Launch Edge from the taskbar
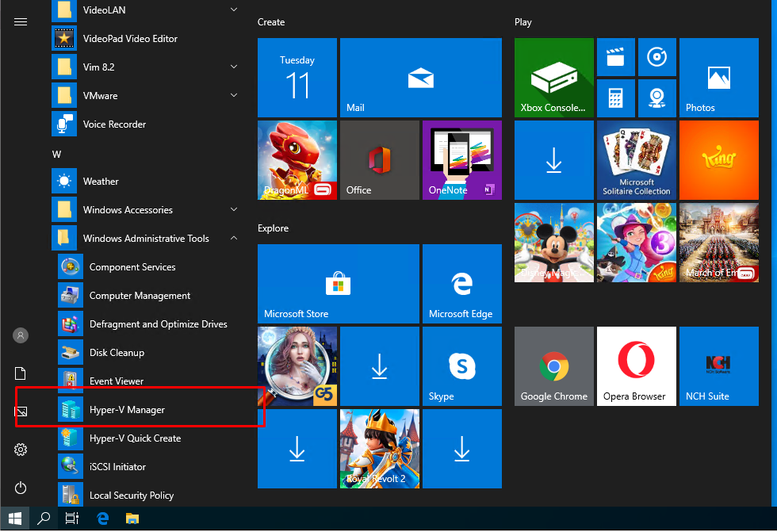 (102, 519)
